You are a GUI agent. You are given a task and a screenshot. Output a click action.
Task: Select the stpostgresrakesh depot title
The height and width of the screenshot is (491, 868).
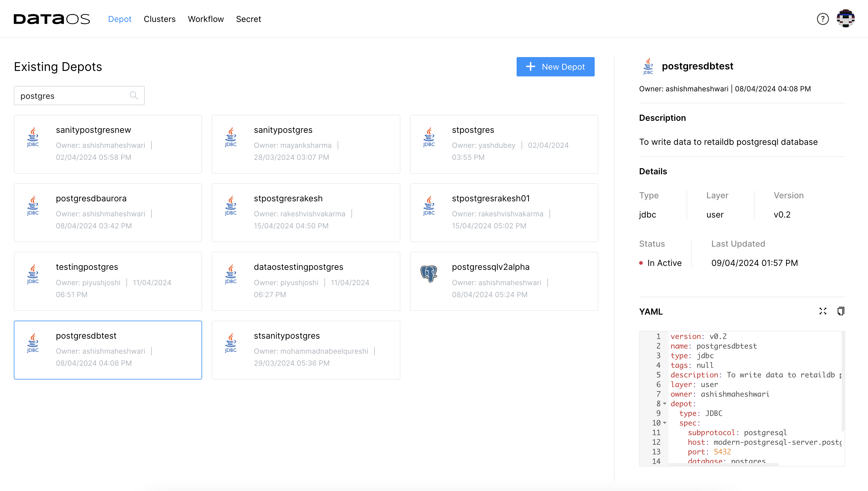pos(288,198)
